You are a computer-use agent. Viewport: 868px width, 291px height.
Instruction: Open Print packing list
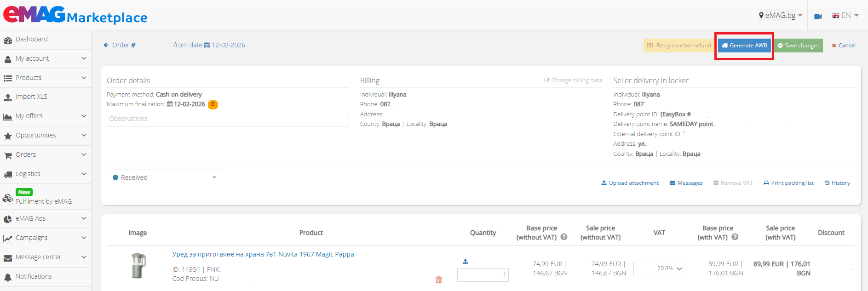coord(788,183)
